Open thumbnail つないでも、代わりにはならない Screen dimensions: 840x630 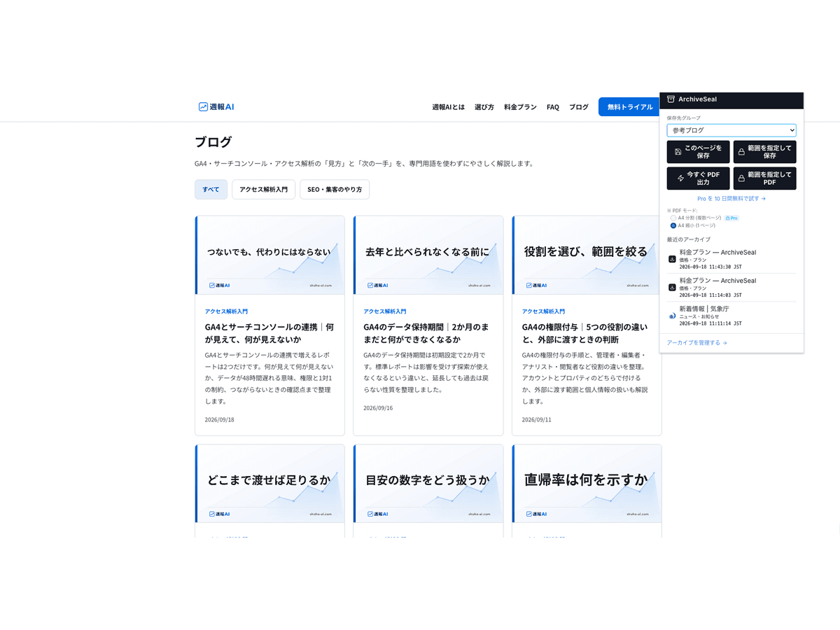point(270,255)
